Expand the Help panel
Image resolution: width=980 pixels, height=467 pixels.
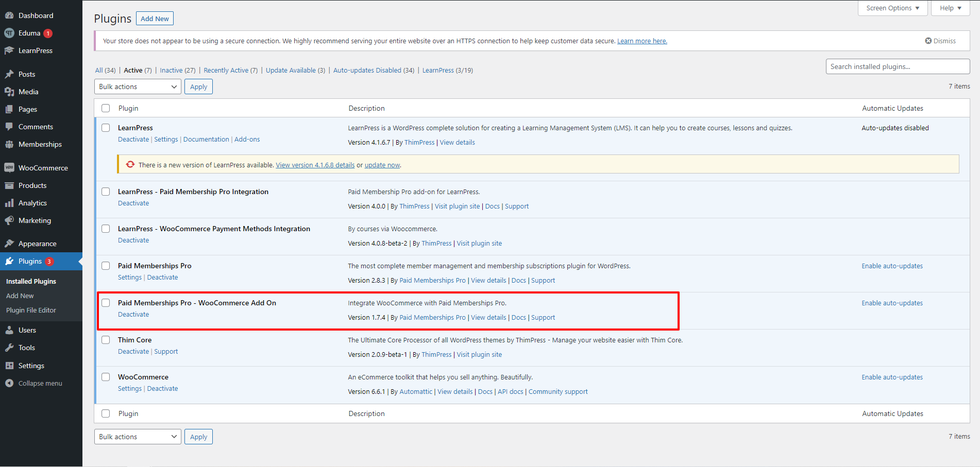[950, 8]
